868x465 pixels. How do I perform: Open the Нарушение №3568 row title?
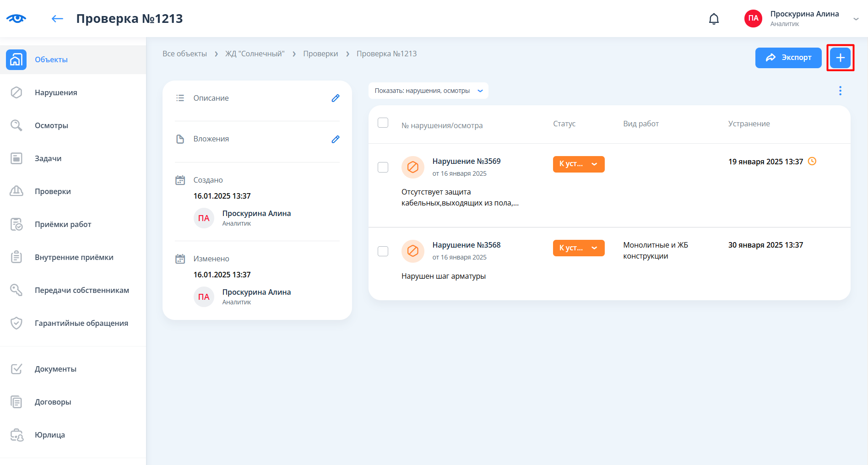pos(466,245)
